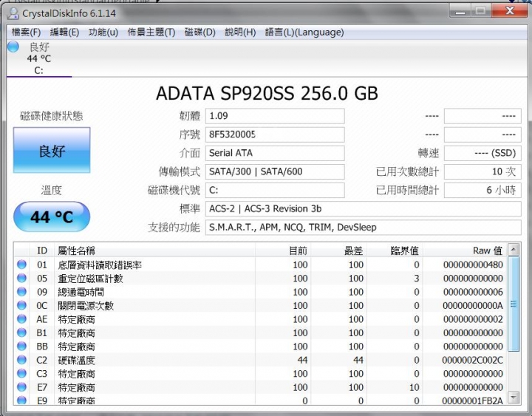
Task: Select the 重定位磁區計數 attribute row
Action: click(261, 279)
